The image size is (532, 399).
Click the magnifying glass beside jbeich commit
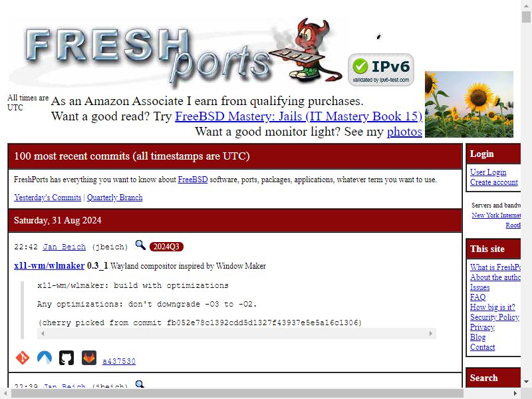140,245
